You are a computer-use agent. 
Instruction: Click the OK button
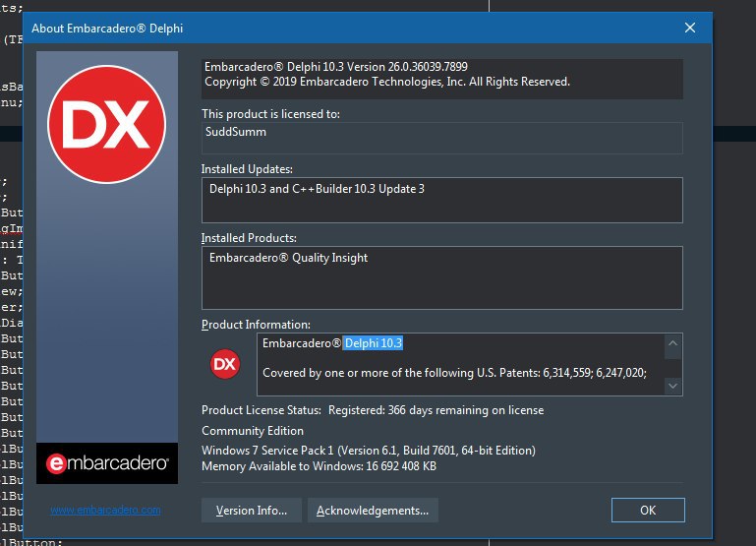(x=648, y=510)
